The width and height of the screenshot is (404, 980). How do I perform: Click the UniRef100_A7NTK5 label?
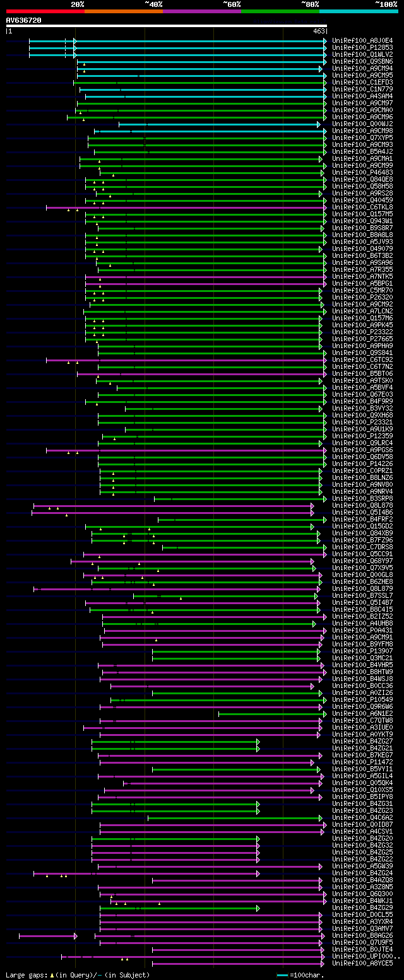click(x=362, y=276)
